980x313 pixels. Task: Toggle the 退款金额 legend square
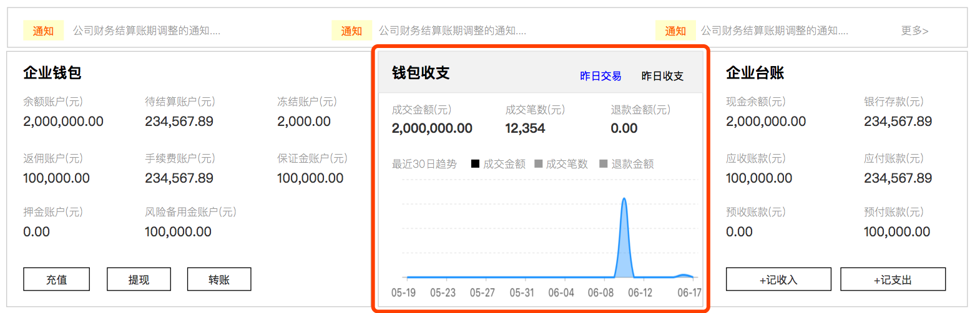[x=603, y=164]
